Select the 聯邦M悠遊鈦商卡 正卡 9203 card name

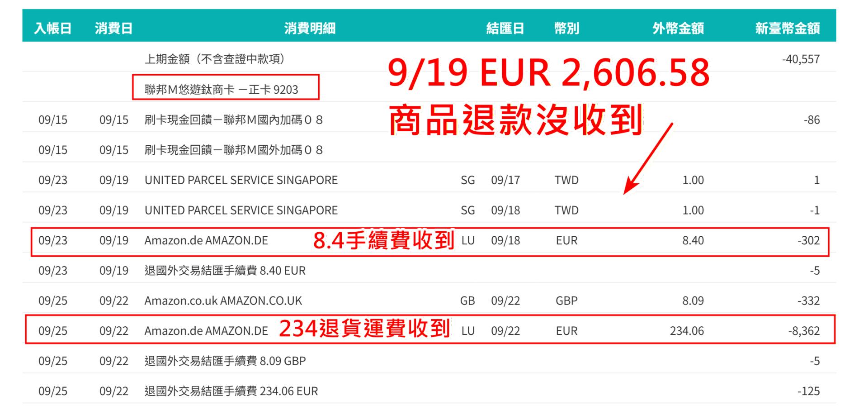point(221,89)
